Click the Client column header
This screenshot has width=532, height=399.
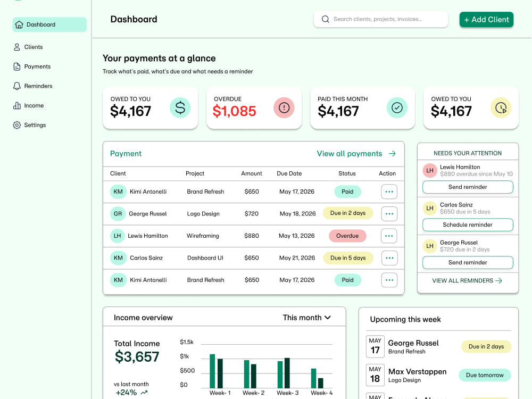click(118, 173)
